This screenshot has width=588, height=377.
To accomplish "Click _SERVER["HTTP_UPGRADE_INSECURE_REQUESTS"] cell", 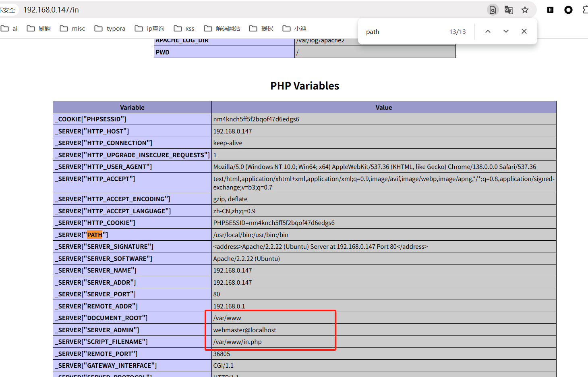I will 132,155.
